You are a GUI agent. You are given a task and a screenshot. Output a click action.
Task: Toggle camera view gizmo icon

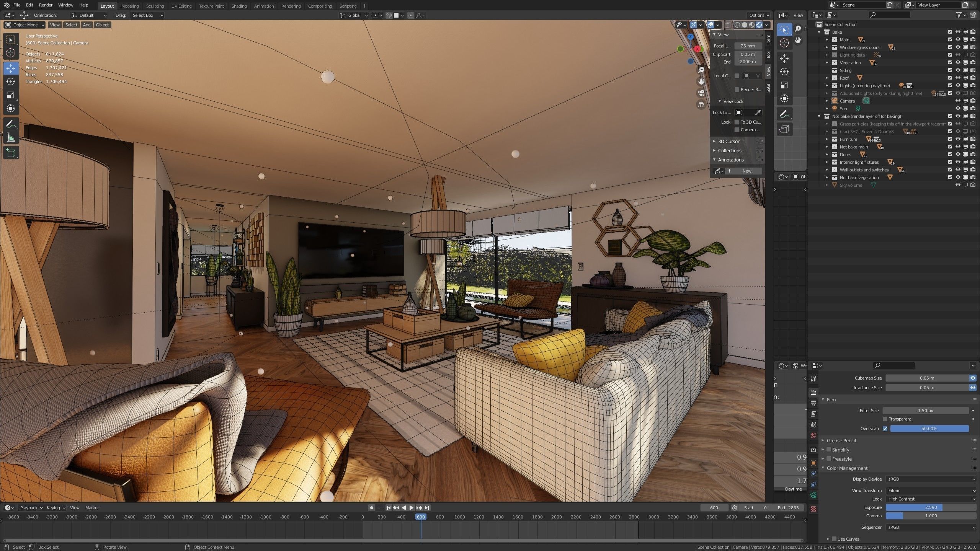tap(701, 93)
